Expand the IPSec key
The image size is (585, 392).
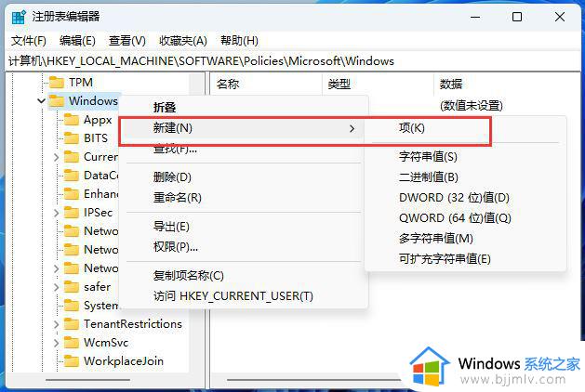(x=57, y=213)
